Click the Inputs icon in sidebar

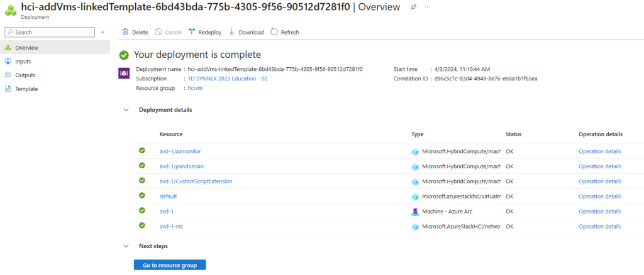tap(8, 62)
